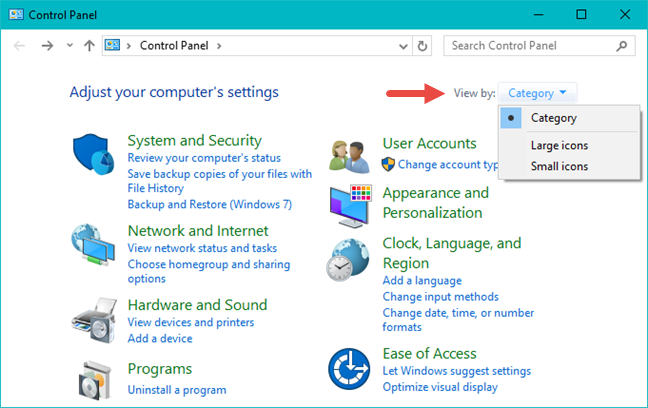Click the Appearance and Personalization icon

[x=349, y=203]
